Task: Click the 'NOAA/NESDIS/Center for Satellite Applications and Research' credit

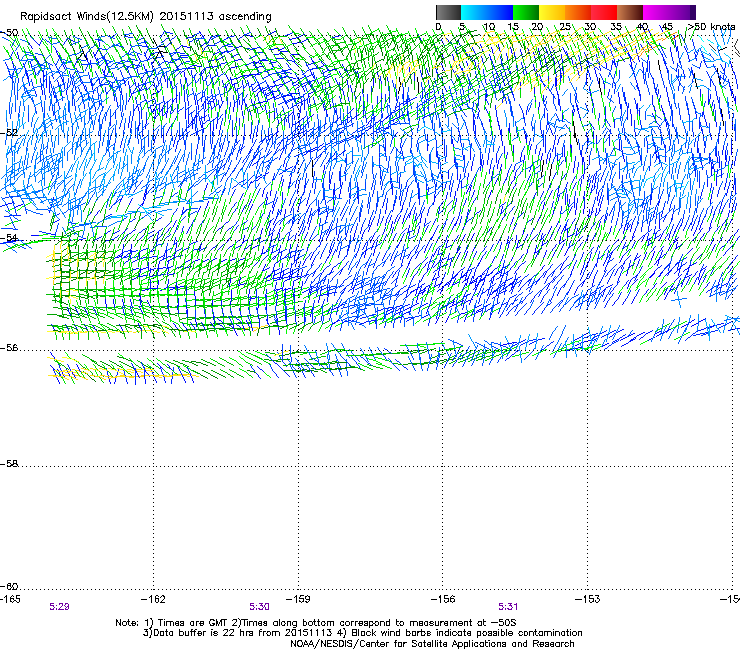Action: pyautogui.click(x=432, y=644)
